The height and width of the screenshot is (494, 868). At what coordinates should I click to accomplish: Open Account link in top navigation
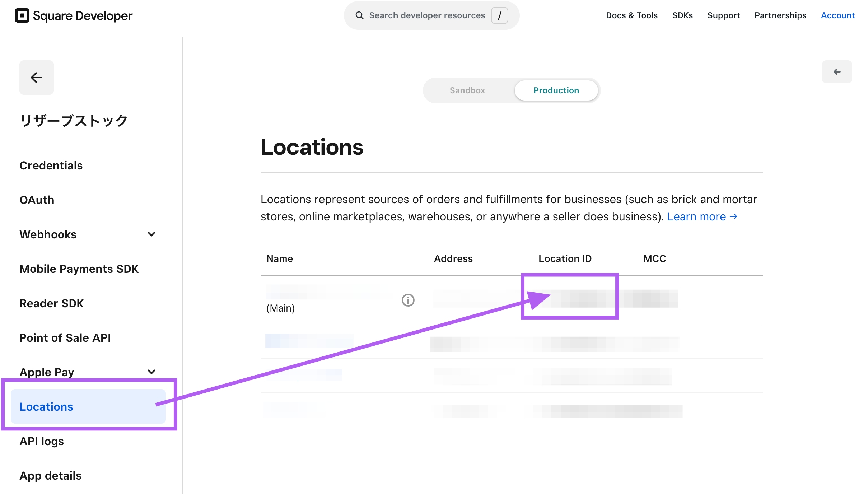click(838, 15)
